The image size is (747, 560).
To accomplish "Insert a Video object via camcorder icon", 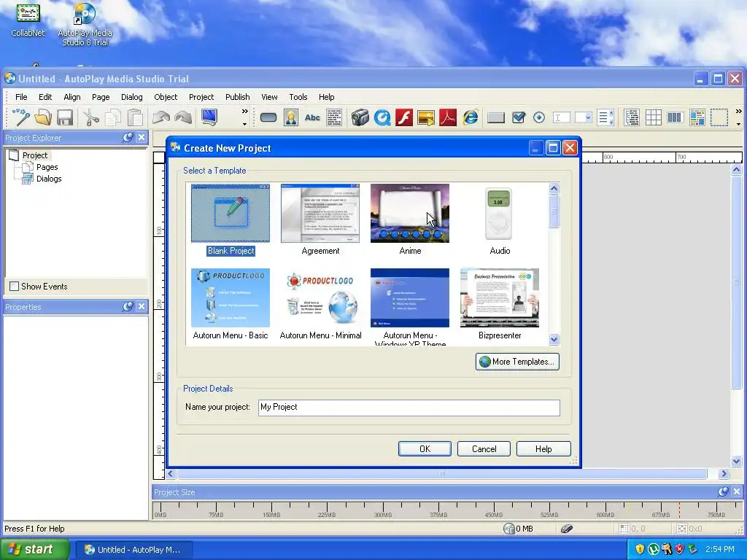I will pos(360,117).
